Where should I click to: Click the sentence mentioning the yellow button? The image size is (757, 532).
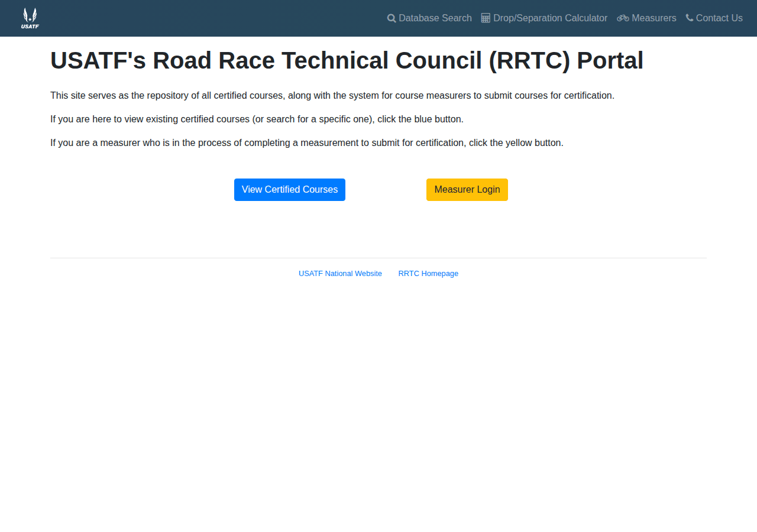click(x=307, y=142)
